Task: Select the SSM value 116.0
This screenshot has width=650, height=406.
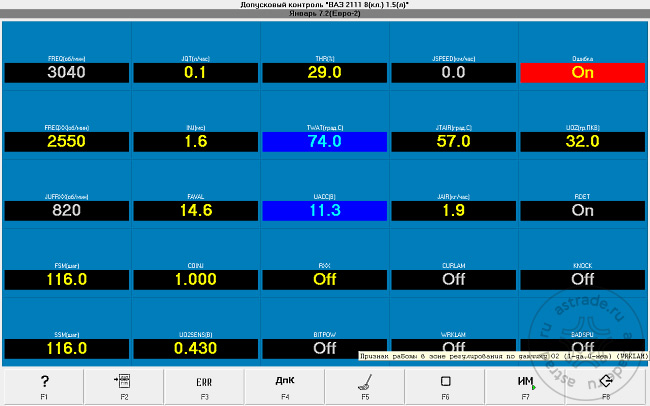Action: point(67,349)
